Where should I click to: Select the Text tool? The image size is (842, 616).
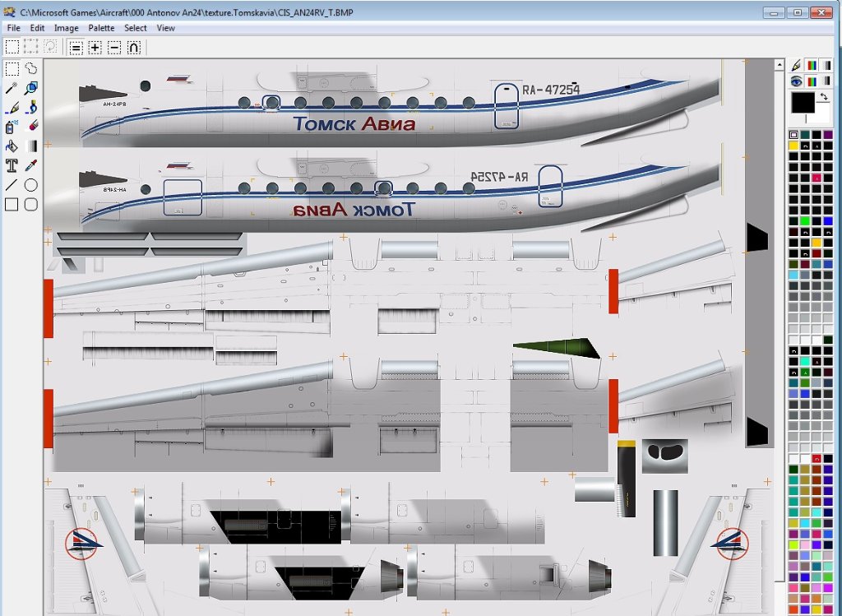12,165
